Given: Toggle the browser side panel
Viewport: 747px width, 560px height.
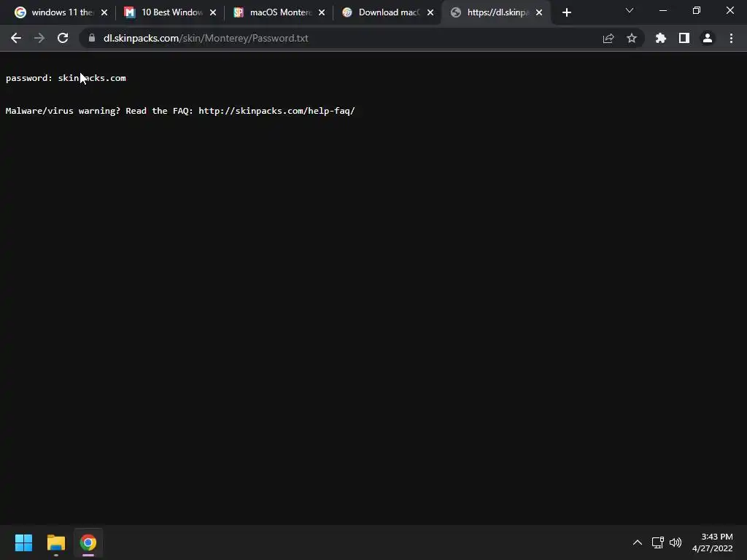Looking at the screenshot, I should pos(684,38).
